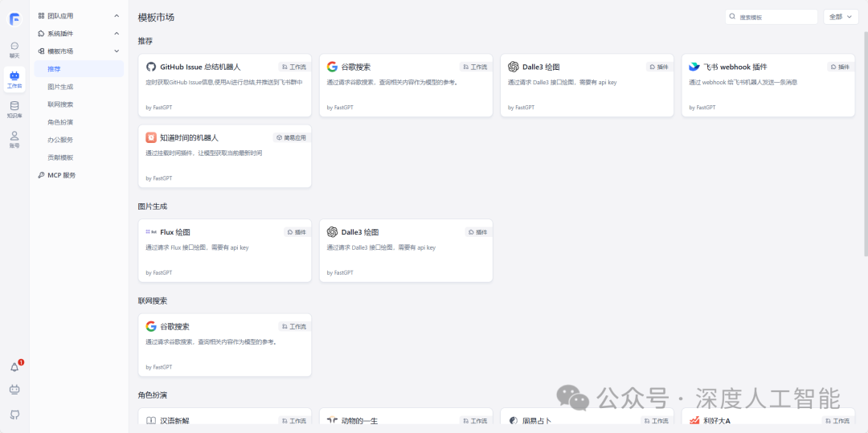868x433 pixels.
Task: Open notifications bell with red badge
Action: pyautogui.click(x=15, y=367)
